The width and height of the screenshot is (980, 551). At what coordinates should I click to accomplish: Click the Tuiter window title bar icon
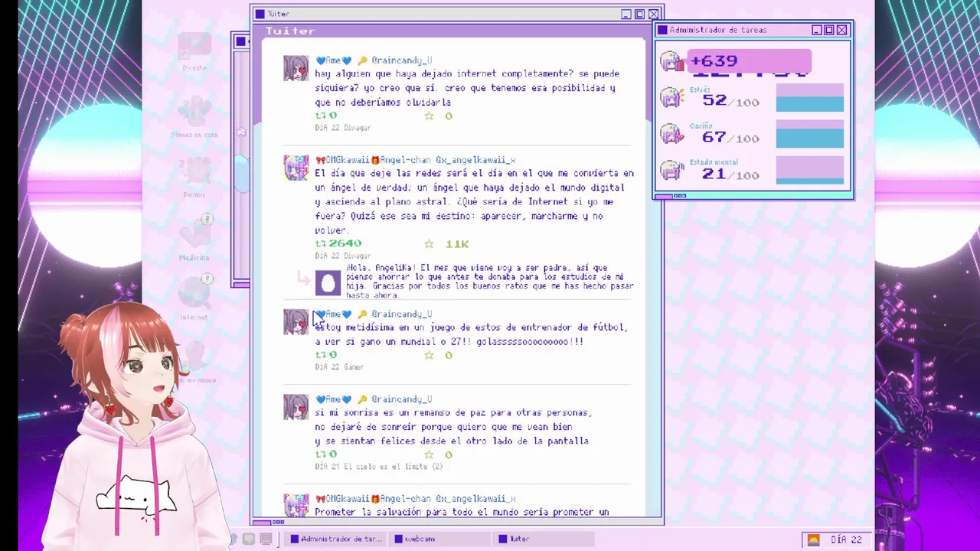[260, 14]
